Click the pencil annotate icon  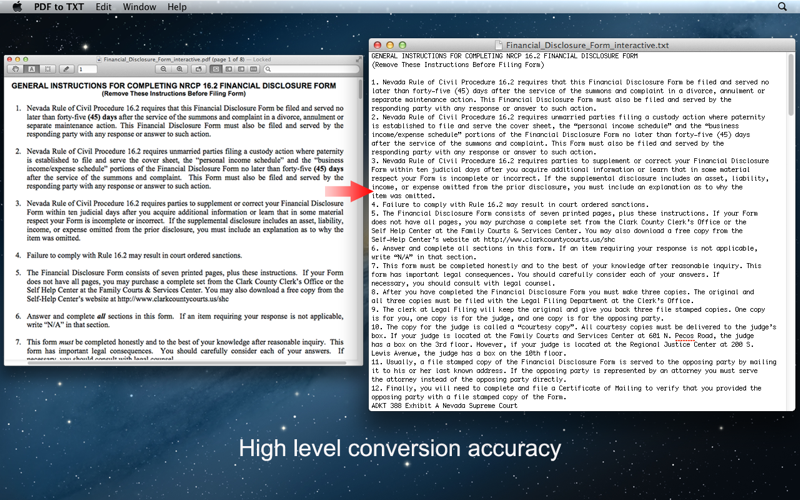point(66,69)
